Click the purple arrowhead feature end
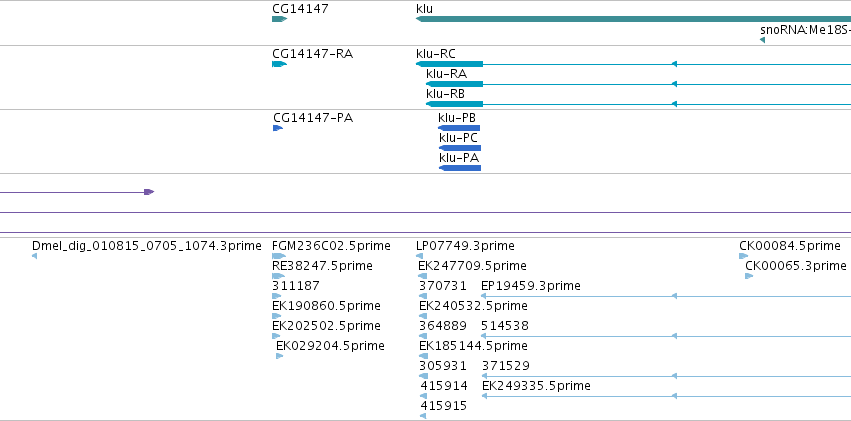Viewport: 851px width, 421px height. click(149, 192)
